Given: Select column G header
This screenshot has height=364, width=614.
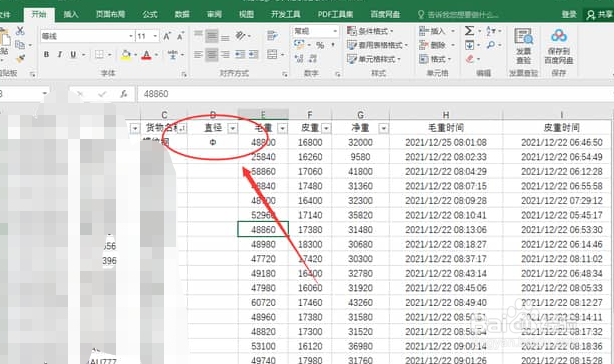Looking at the screenshot, I should pos(360,115).
